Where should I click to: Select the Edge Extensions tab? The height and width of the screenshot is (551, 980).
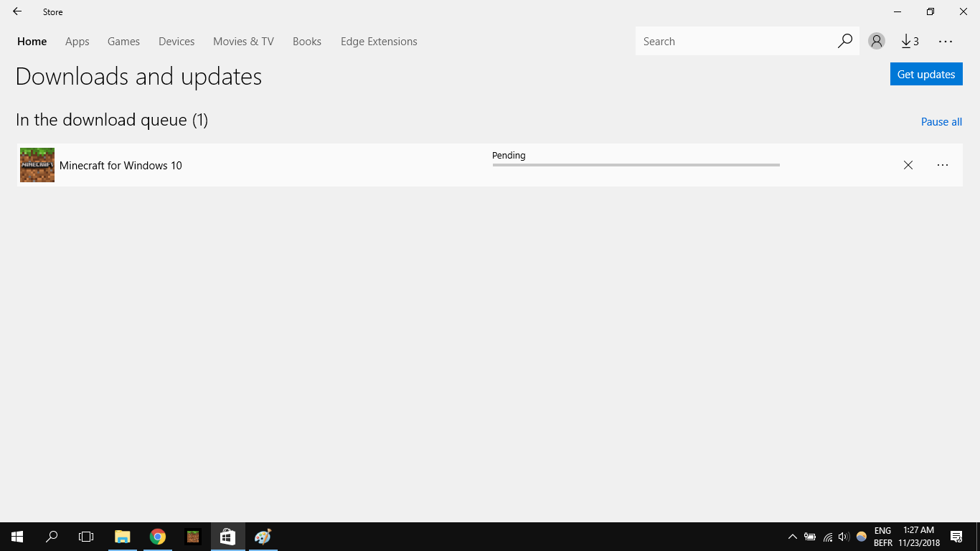(379, 42)
